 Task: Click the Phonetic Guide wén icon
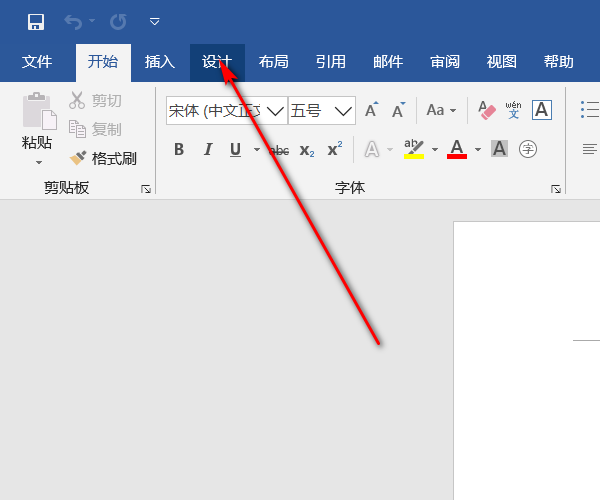(514, 110)
